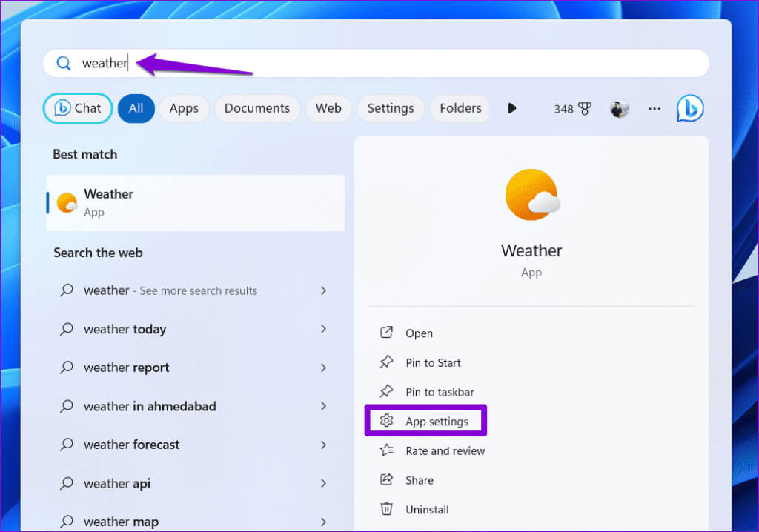Viewport: 759px width, 532px height.
Task: Choose Pin to Start for Weather
Action: [433, 363]
